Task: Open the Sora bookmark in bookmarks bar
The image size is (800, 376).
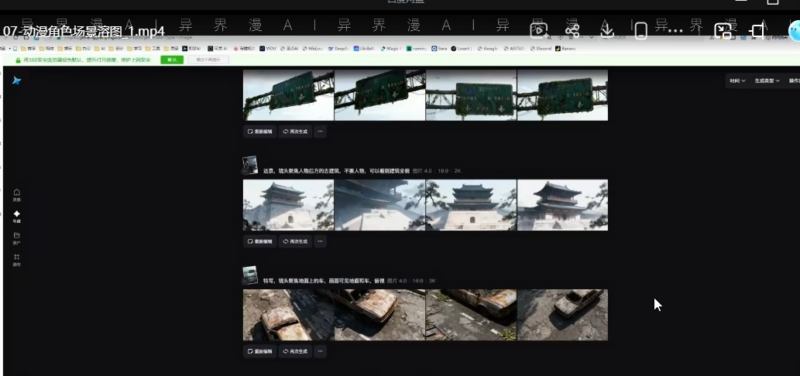Action: [439, 48]
